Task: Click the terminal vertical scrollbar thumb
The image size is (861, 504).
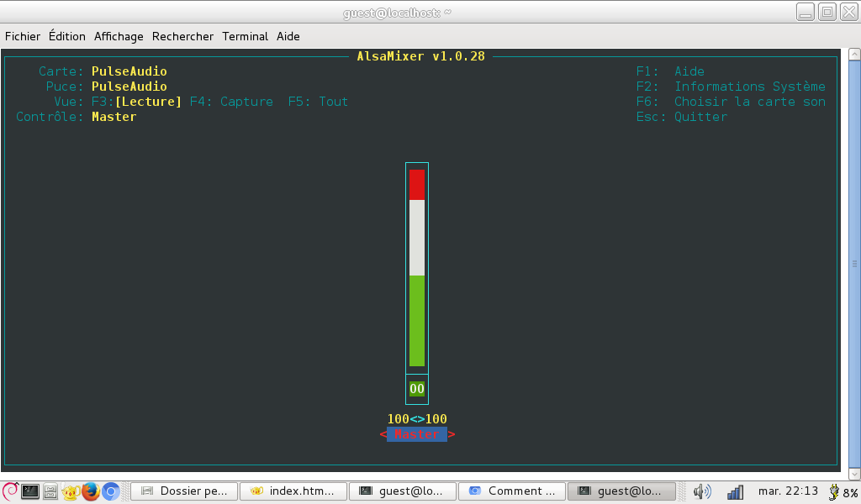Action: point(854,264)
